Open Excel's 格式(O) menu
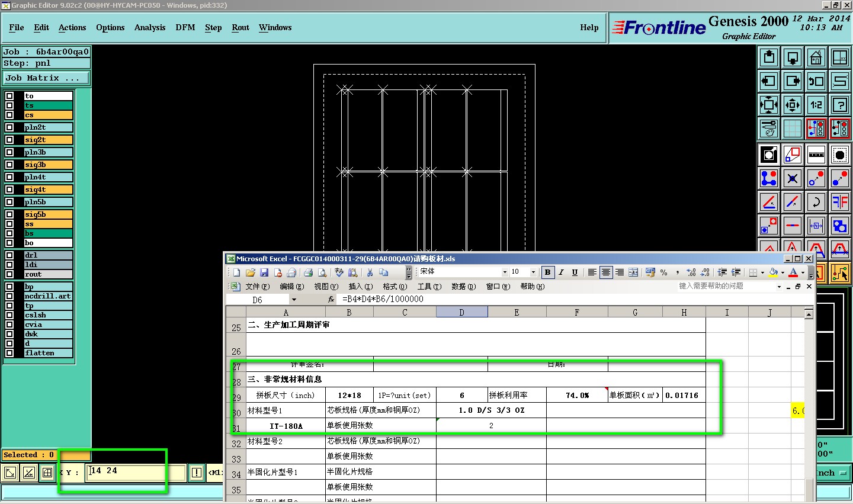The width and height of the screenshot is (853, 504). [x=395, y=287]
